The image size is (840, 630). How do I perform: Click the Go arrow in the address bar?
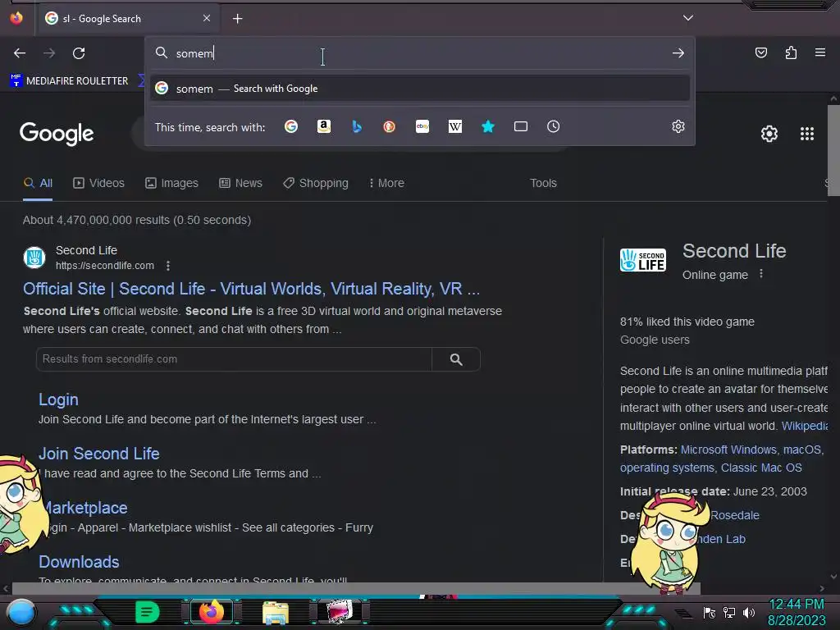point(678,53)
